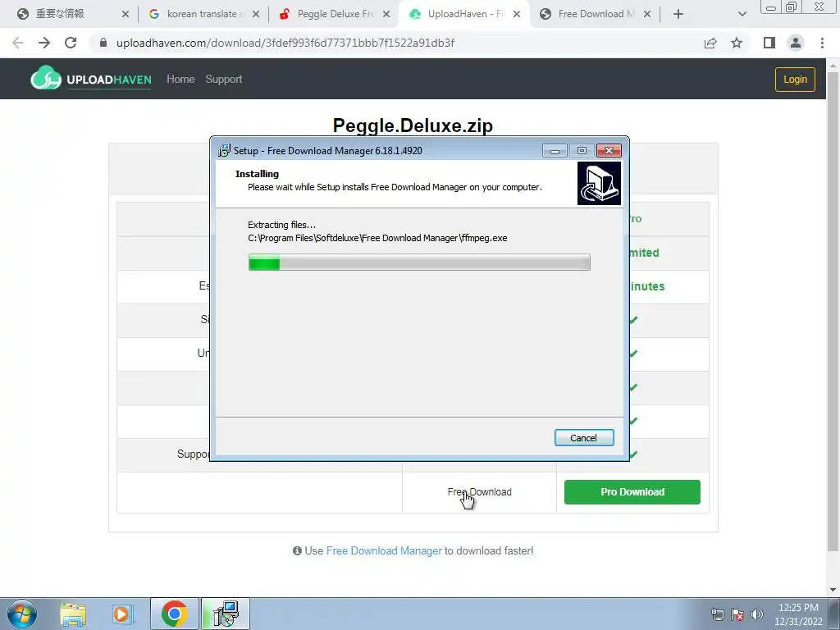Cancel the Free Download Manager setup
This screenshot has height=630, width=840.
584,438
